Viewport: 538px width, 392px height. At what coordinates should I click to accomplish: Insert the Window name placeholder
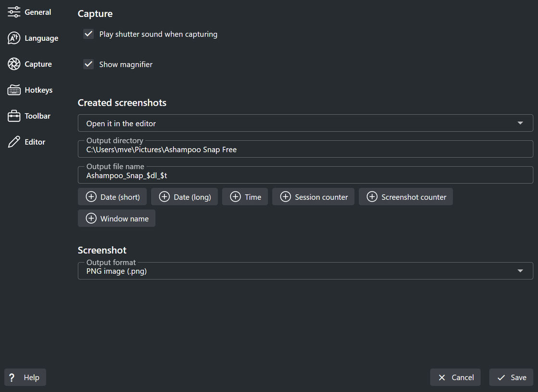[117, 218]
